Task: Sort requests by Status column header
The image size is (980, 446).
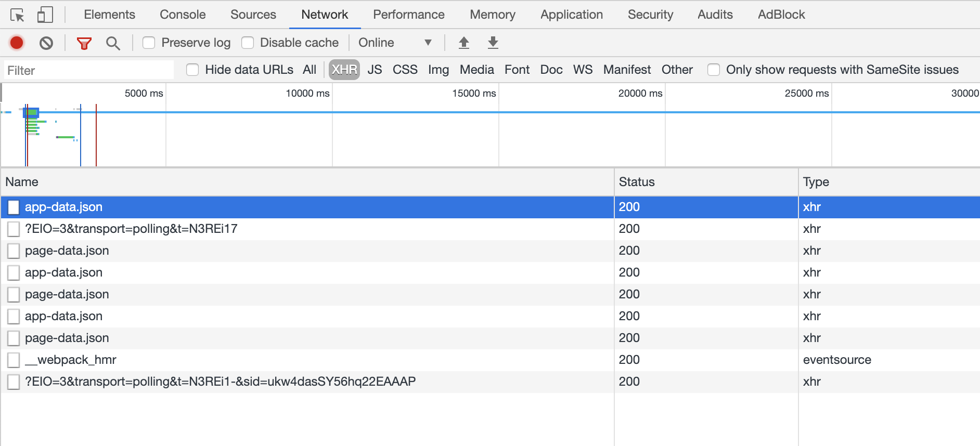Action: pyautogui.click(x=706, y=182)
